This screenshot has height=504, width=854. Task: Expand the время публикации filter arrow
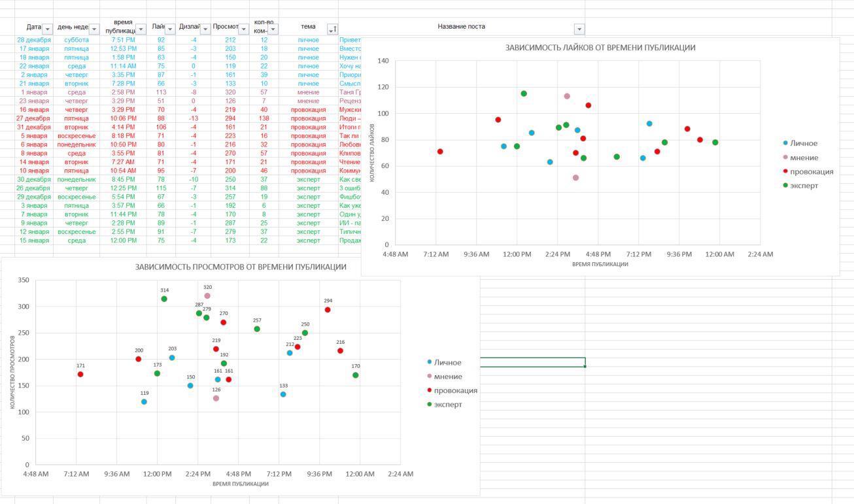[141, 29]
